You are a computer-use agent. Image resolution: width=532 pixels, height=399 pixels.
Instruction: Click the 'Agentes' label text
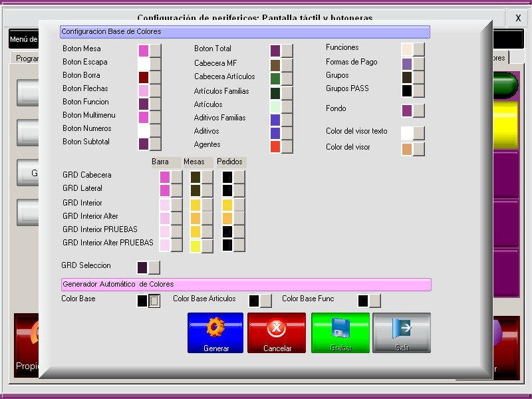(x=207, y=144)
